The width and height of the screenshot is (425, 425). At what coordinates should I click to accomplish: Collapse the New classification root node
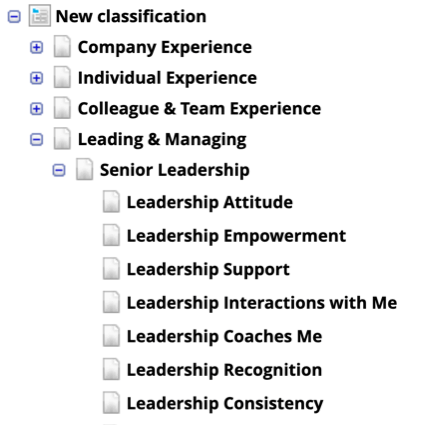[x=14, y=16]
